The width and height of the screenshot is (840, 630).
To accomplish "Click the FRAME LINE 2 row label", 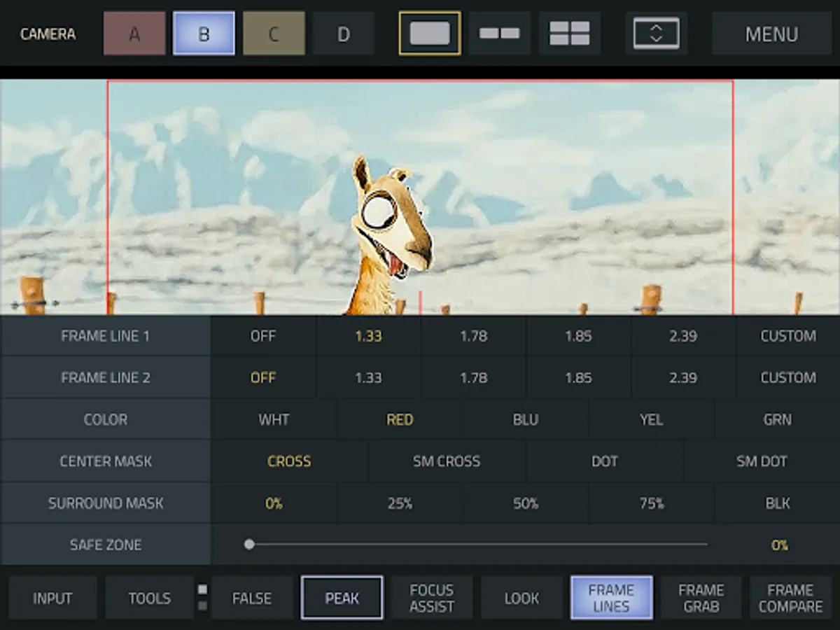I will [105, 377].
